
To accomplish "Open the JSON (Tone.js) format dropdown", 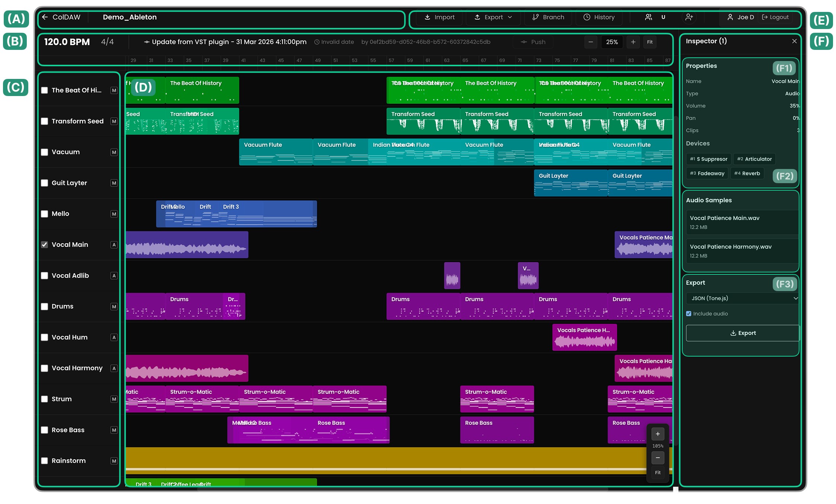I will pyautogui.click(x=742, y=298).
